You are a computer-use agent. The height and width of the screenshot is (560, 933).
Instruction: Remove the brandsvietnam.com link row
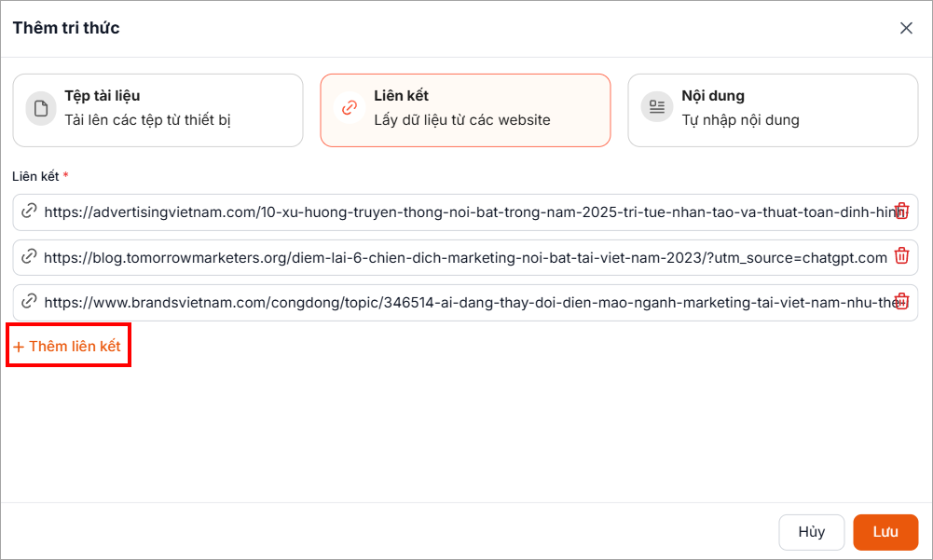pyautogui.click(x=901, y=301)
